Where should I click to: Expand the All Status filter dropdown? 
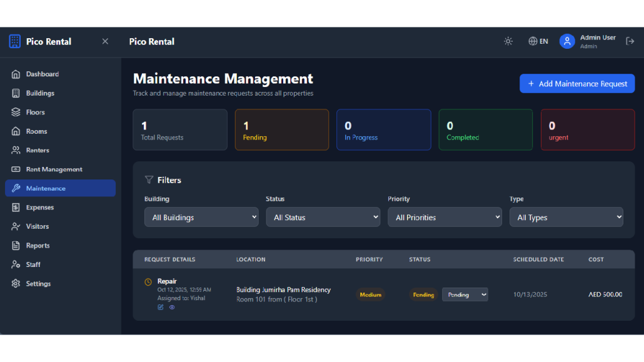[323, 217]
